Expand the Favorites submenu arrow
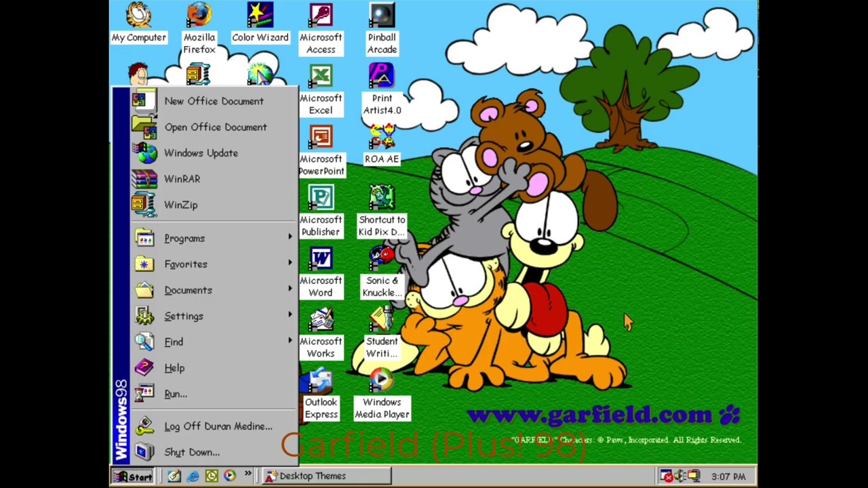This screenshot has height=488, width=868. (x=290, y=263)
